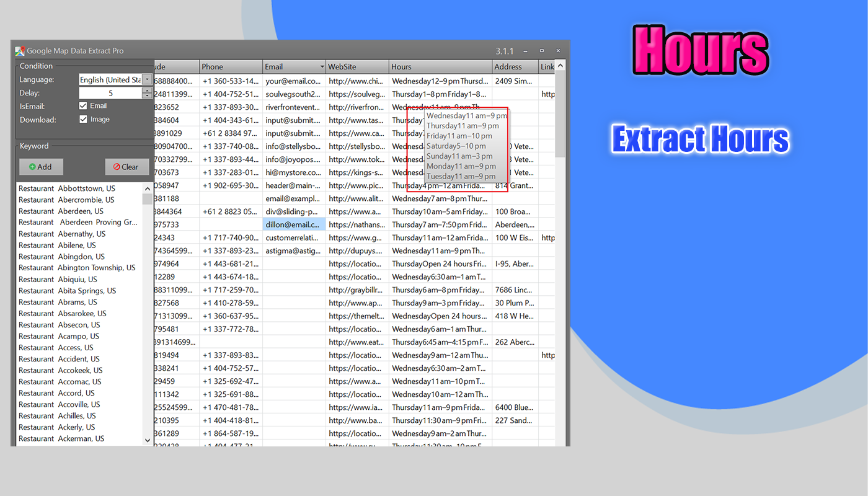
Task: Click the Address column header
Action: pyautogui.click(x=515, y=67)
